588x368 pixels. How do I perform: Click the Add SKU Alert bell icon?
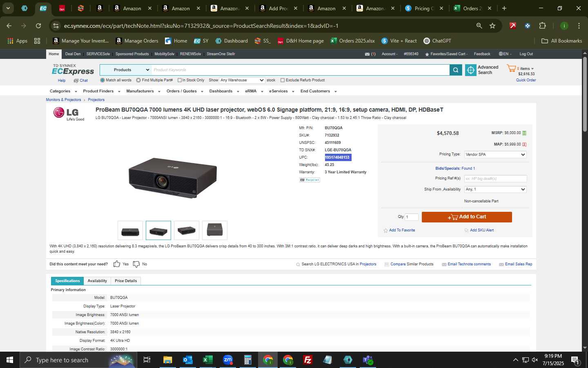point(466,231)
